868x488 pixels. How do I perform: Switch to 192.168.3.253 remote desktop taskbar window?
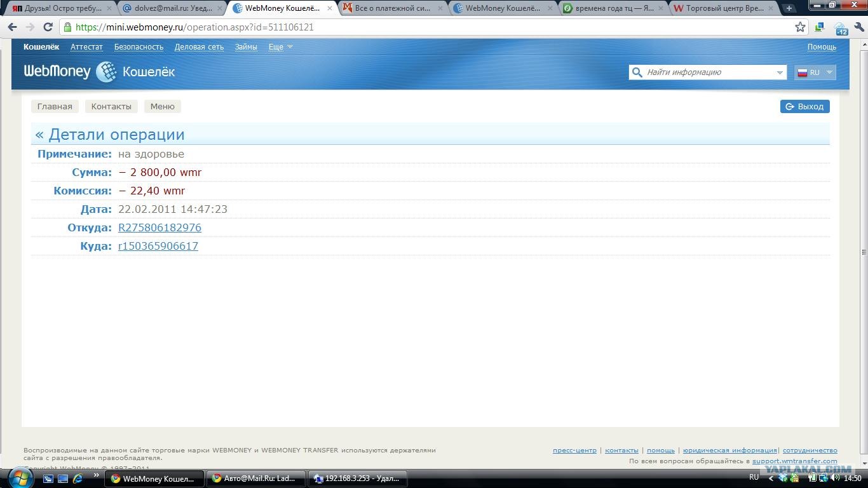[357, 478]
